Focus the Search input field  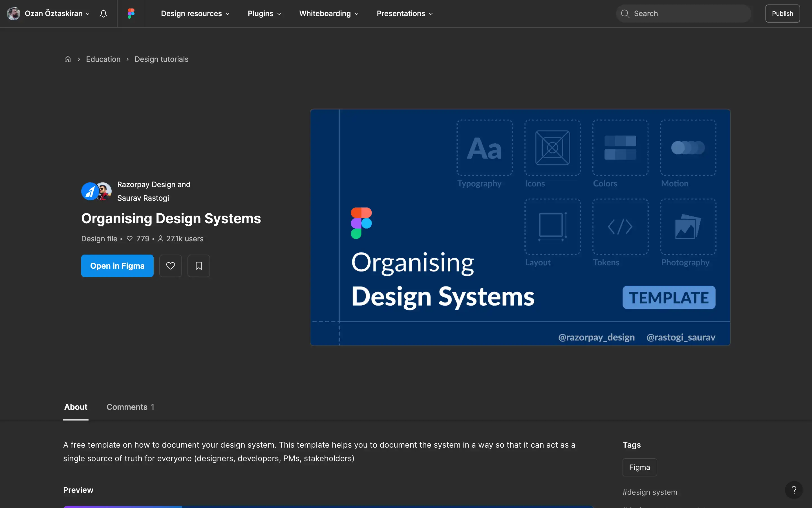(x=683, y=14)
